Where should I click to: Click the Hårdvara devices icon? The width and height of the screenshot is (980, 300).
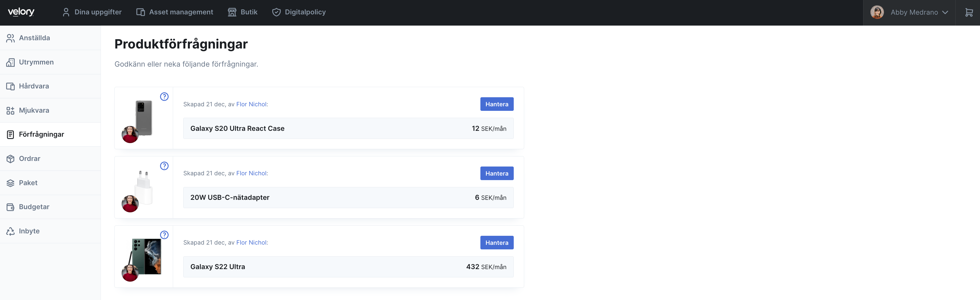pos(10,86)
